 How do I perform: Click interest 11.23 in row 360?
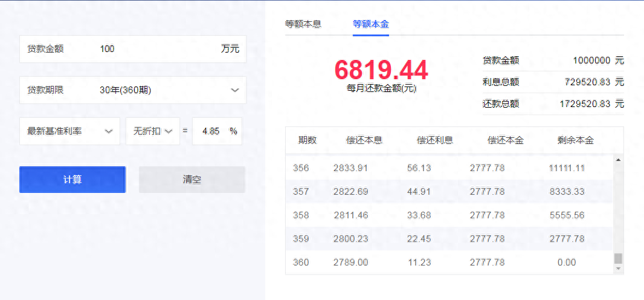pyautogui.click(x=419, y=262)
